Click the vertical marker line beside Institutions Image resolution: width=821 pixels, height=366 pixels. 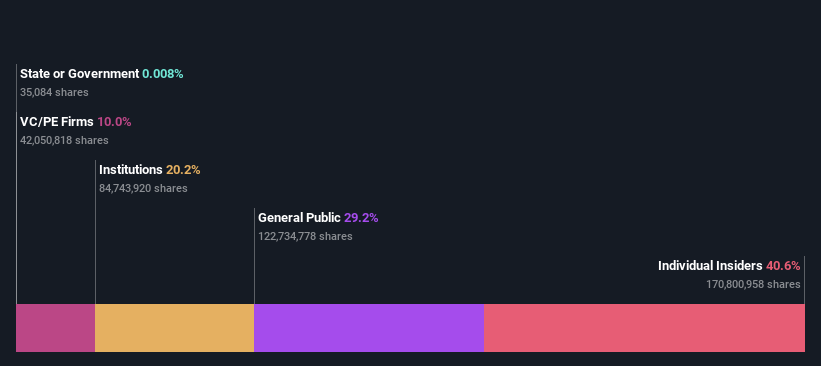click(95, 232)
